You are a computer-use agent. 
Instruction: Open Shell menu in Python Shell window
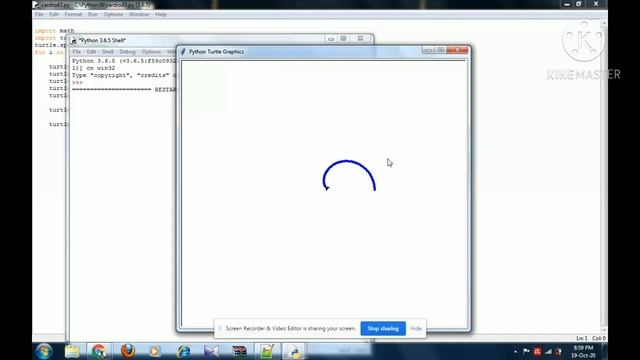point(108,52)
